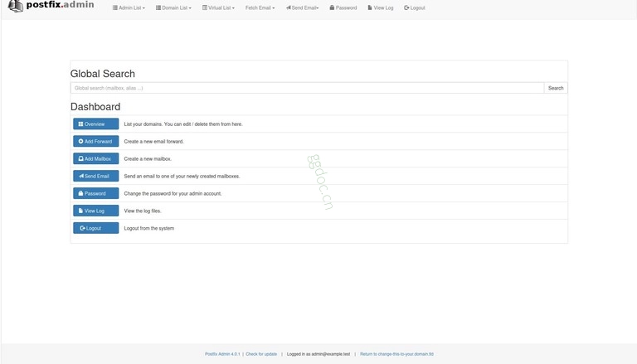Click 'Send an email to one of your newly created mailboxes.'
The image size is (637, 364).
182,177
